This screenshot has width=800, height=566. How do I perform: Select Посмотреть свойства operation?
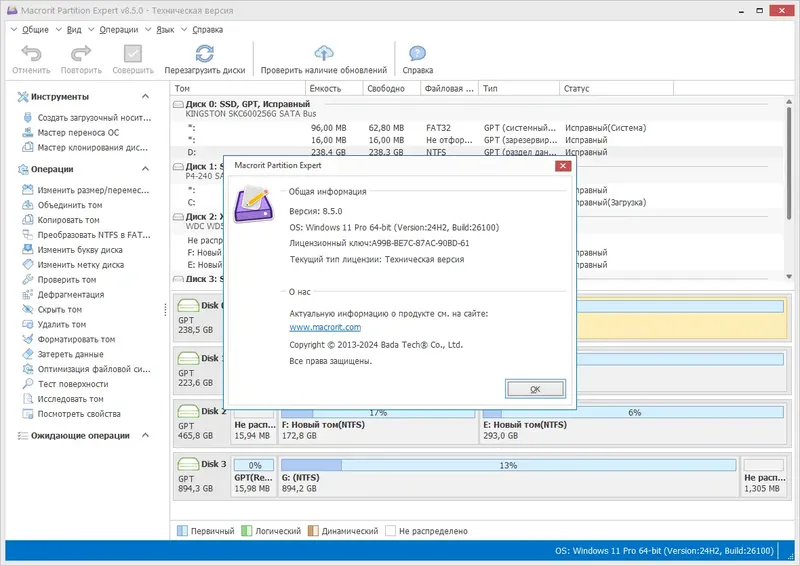pos(71,414)
